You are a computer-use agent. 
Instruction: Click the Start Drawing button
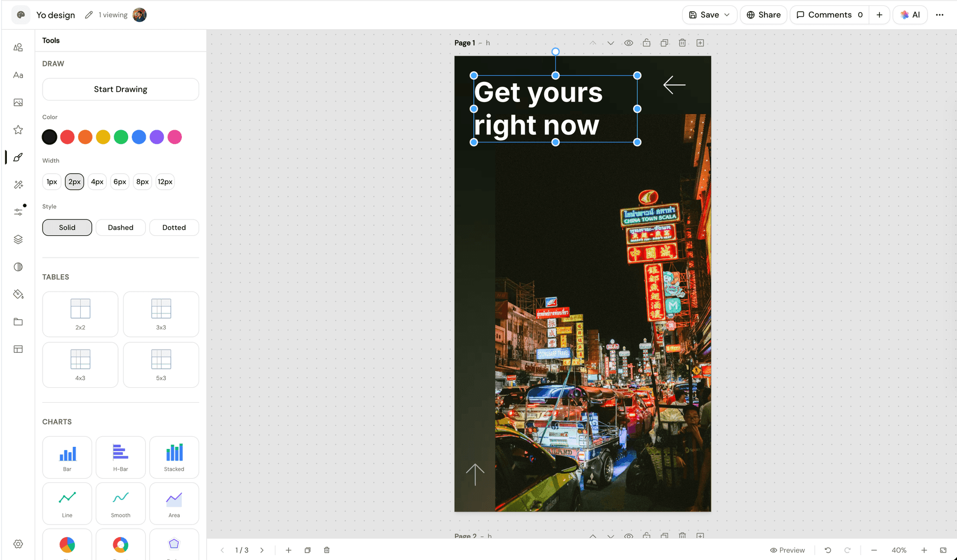point(121,89)
